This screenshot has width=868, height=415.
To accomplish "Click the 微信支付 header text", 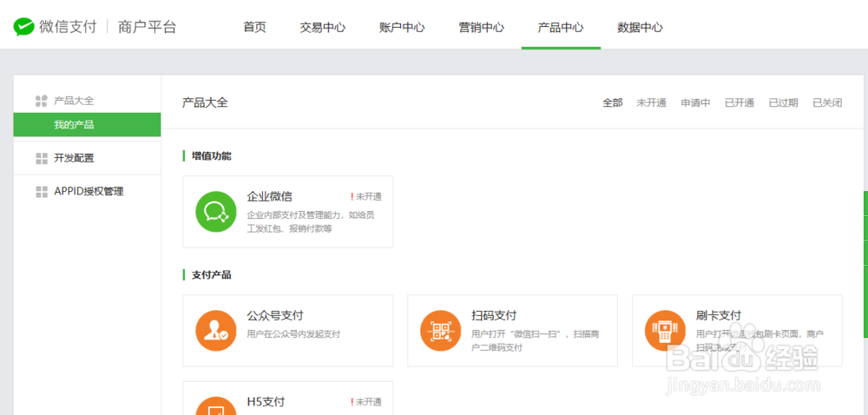I will click(x=68, y=27).
